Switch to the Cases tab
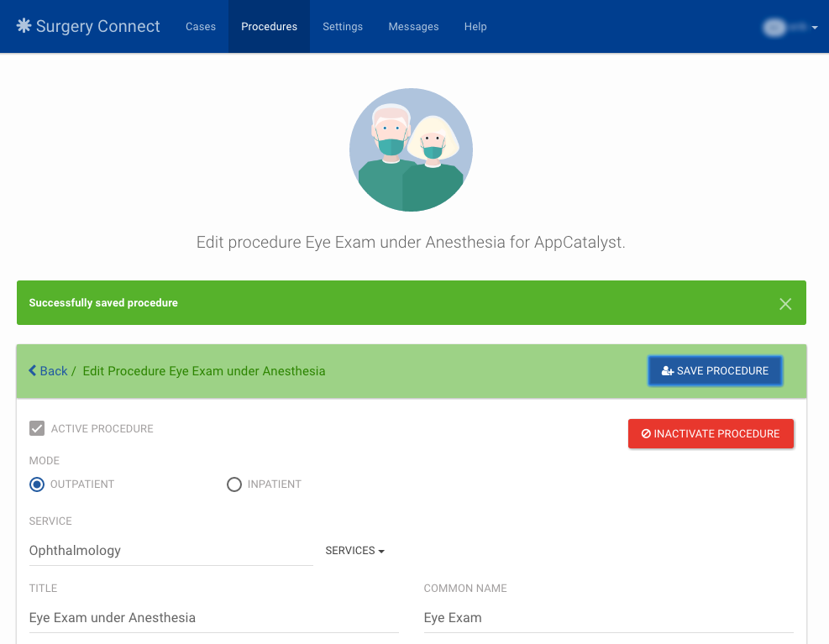 click(201, 26)
